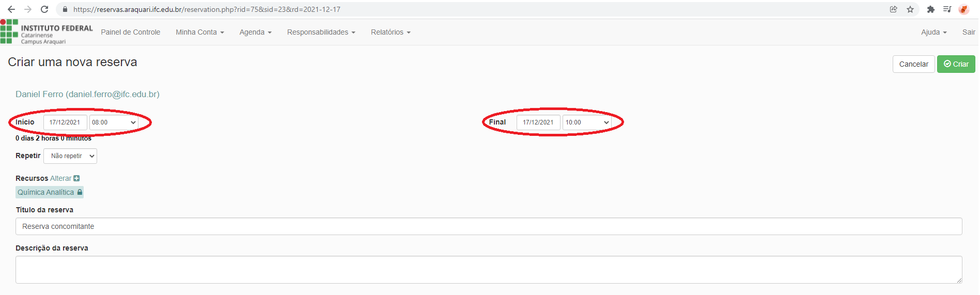This screenshot has width=980, height=295.
Task: Click the Química Analítica resource link
Action: point(46,192)
